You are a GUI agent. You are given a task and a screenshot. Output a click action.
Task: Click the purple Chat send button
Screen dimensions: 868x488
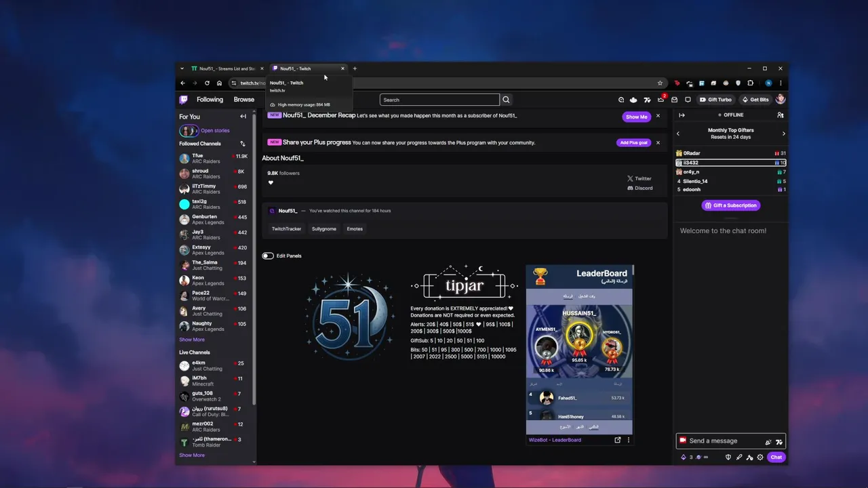(x=776, y=457)
